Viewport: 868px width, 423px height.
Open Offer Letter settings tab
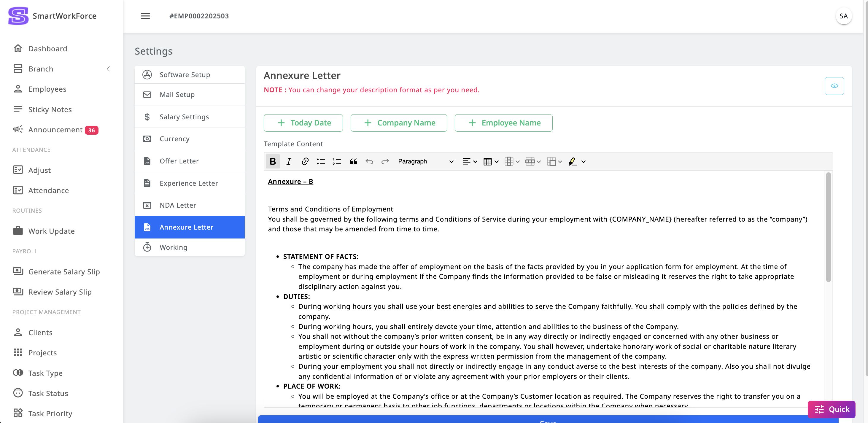click(190, 161)
